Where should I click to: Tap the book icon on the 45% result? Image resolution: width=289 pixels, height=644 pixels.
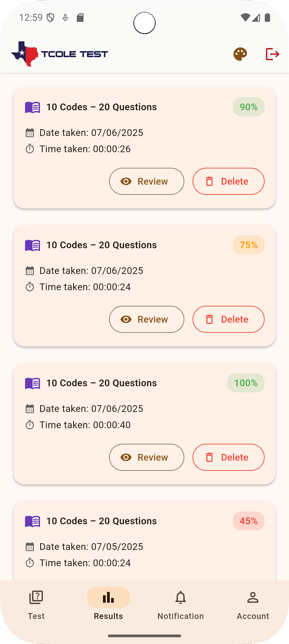[33, 521]
